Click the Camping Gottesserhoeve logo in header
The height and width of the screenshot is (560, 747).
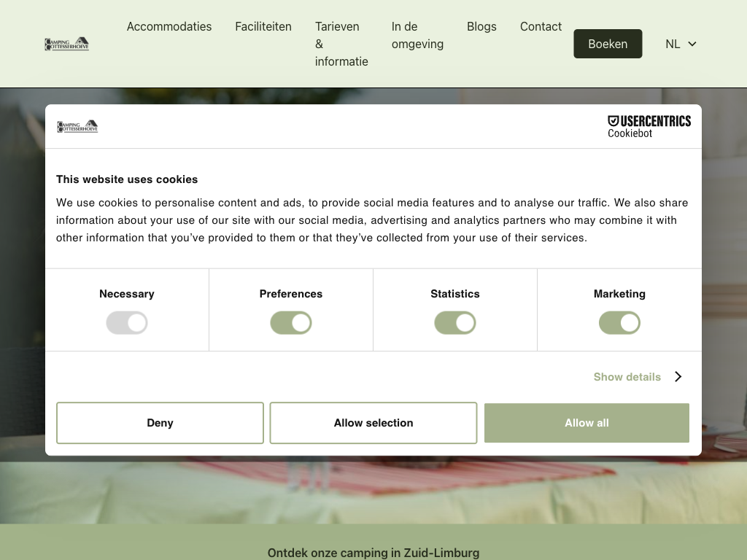(66, 44)
